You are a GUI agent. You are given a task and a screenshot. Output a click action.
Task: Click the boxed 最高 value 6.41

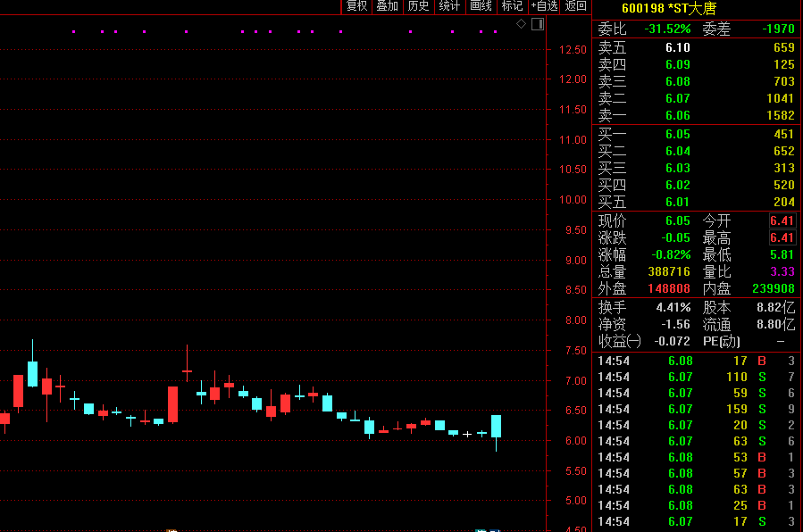[x=782, y=238]
